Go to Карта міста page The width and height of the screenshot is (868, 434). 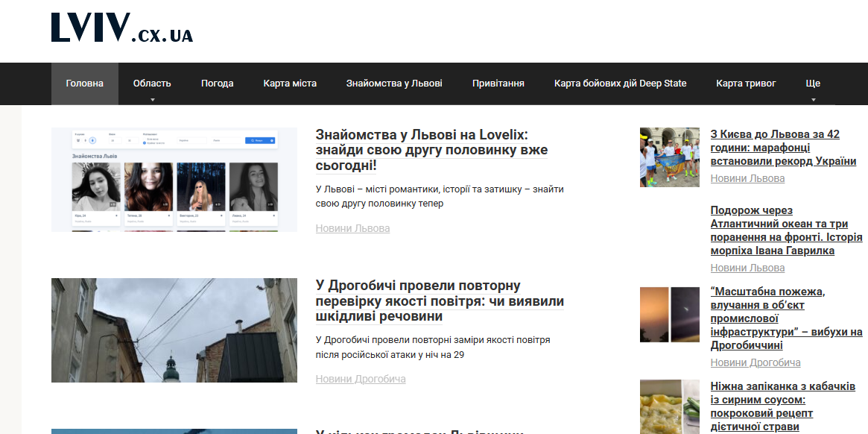(x=290, y=84)
